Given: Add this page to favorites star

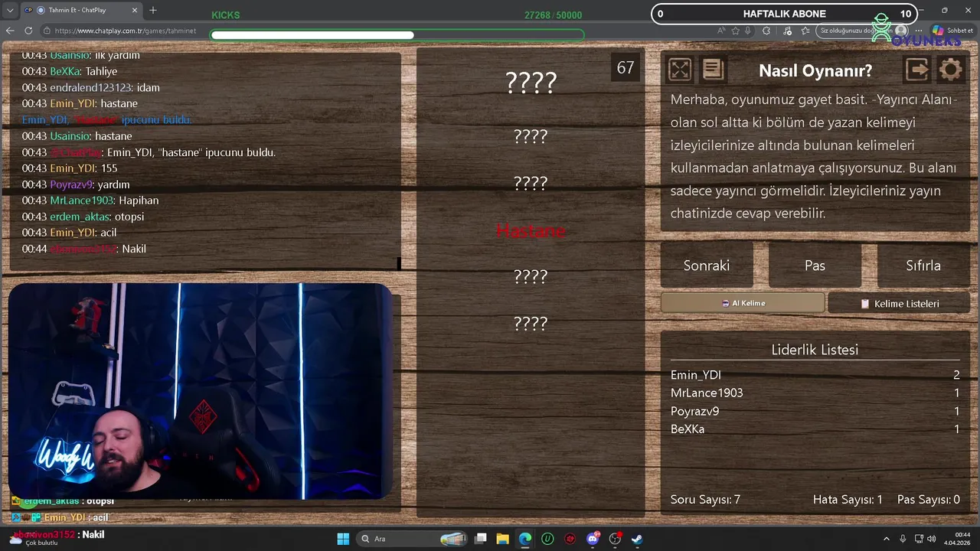Looking at the screenshot, I should [x=736, y=31].
